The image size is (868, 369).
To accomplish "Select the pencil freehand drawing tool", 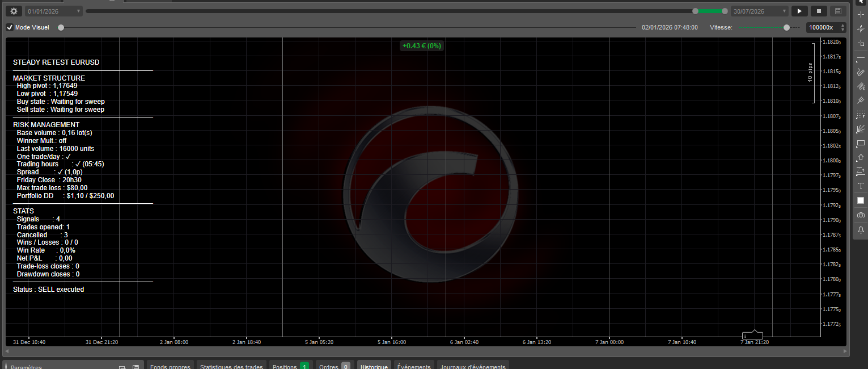I will pos(861,72).
